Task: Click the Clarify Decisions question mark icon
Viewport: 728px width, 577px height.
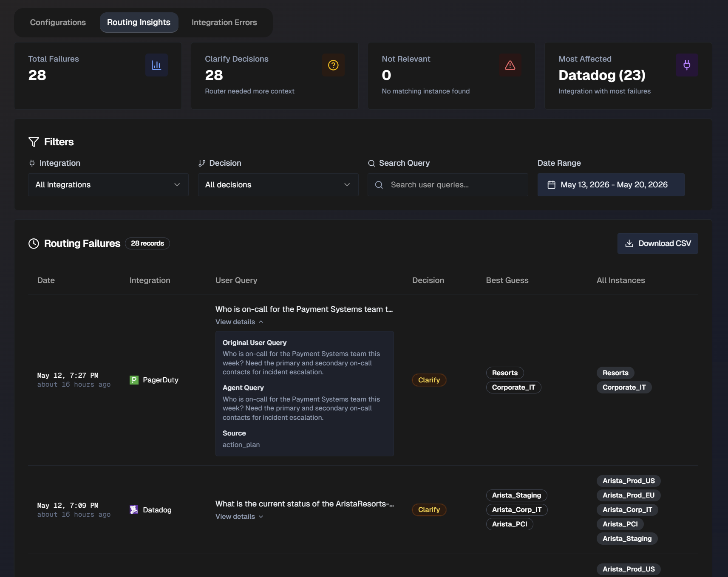Action: (333, 65)
